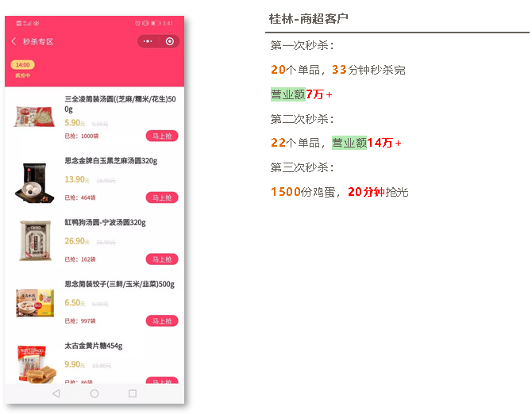The height and width of the screenshot is (414, 532).
Task: Go back with the arrow beside 秒杀专区
Action: 13,41
